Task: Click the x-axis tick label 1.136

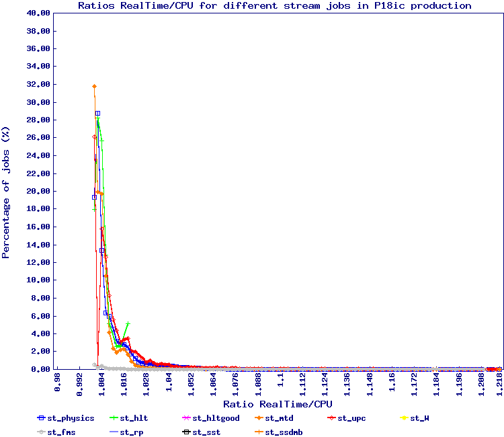Action: point(347,385)
